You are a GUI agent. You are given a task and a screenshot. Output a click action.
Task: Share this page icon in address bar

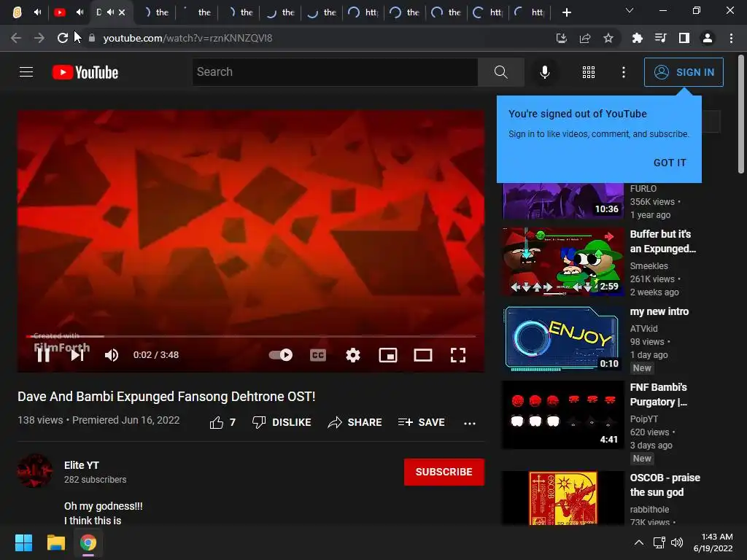click(585, 38)
